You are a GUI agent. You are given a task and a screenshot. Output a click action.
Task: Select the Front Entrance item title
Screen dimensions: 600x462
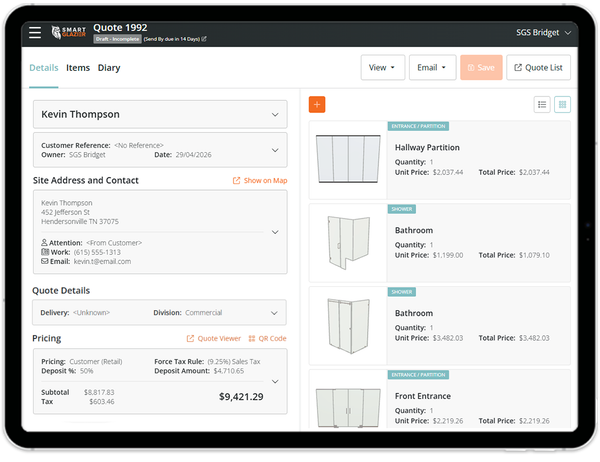point(422,396)
